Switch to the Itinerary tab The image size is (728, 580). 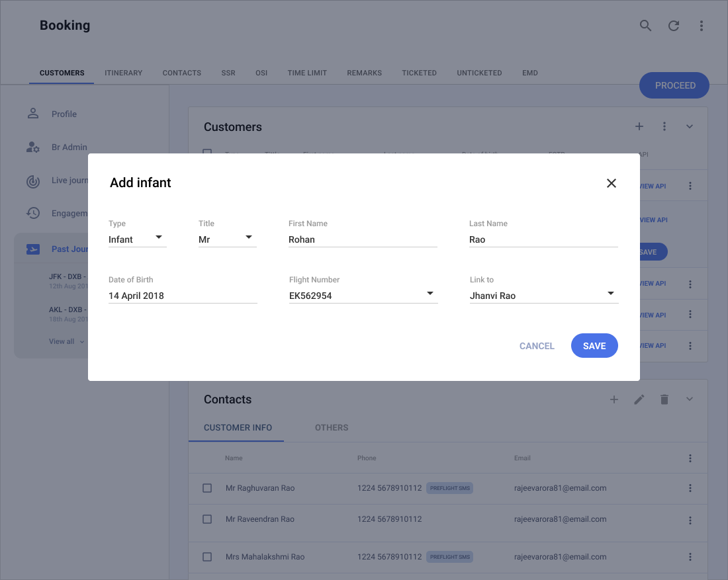tap(124, 73)
